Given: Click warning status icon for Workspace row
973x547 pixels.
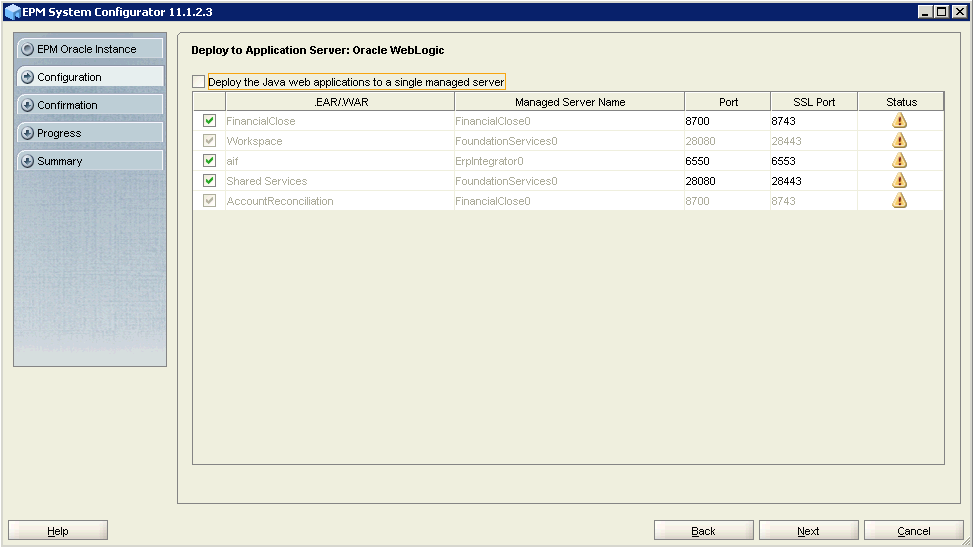Looking at the screenshot, I should point(899,140).
